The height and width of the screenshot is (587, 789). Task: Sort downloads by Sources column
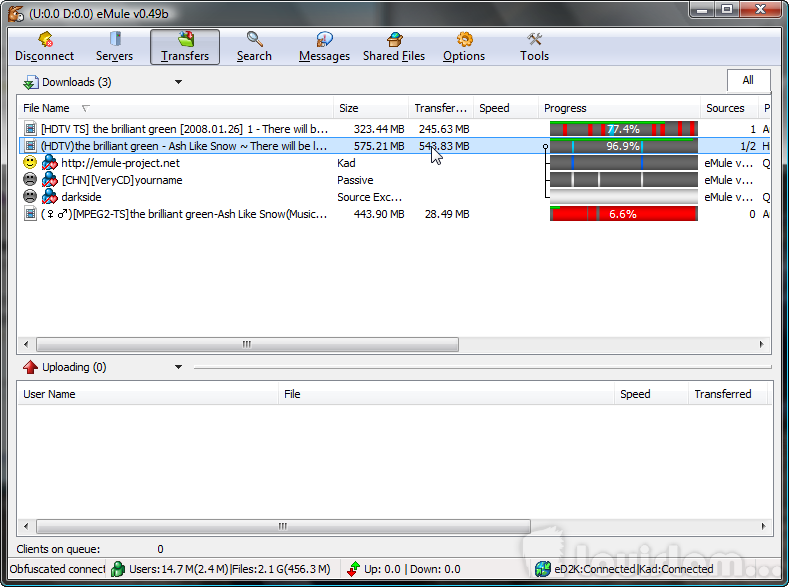[x=729, y=108]
